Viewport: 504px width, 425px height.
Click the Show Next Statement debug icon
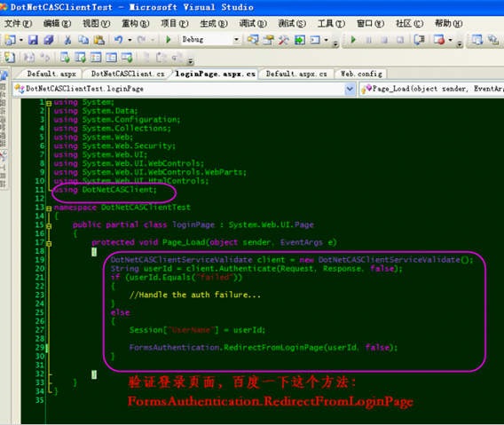(x=419, y=40)
